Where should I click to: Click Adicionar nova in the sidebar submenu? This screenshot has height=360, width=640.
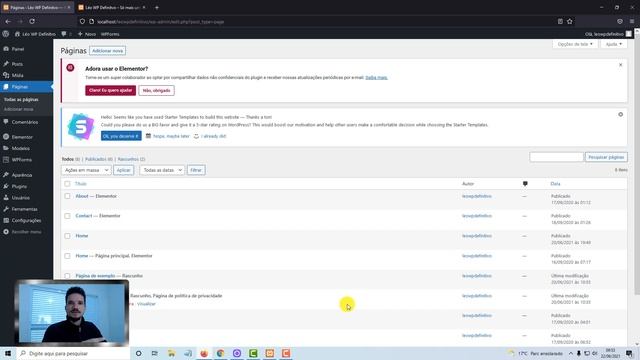tap(18, 109)
